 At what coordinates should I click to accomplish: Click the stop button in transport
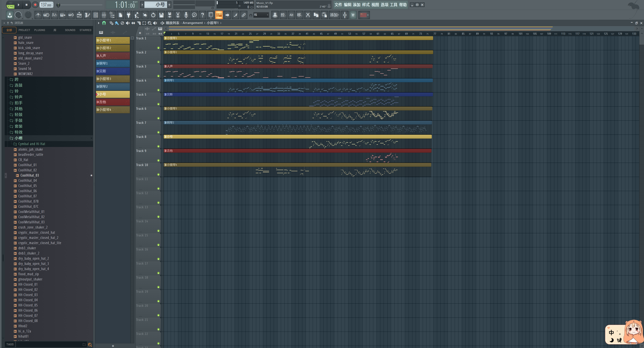27,5
